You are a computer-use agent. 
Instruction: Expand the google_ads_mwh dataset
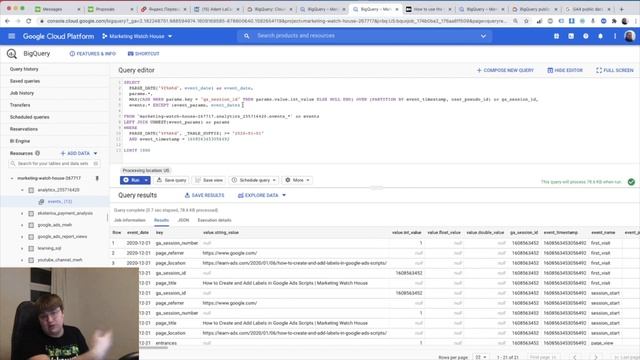[22, 225]
